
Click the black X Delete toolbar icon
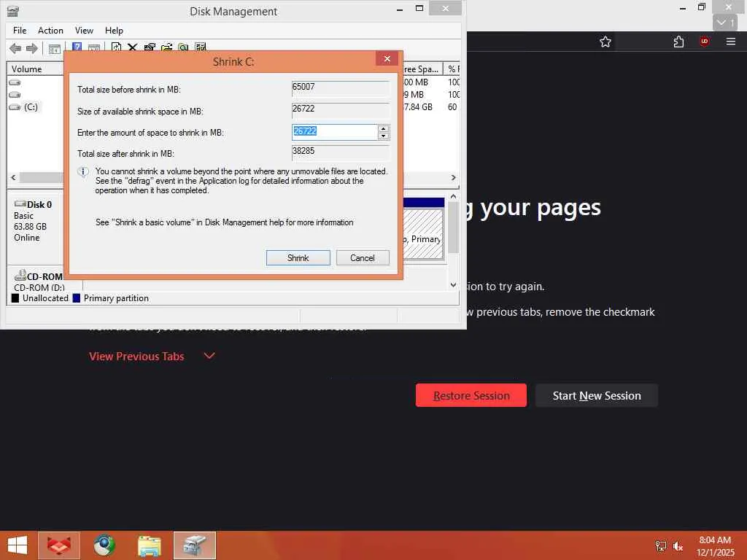[133, 47]
